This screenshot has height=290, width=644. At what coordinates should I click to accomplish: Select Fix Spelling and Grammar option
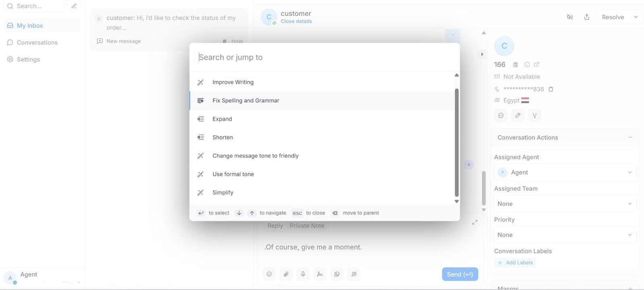tap(246, 101)
